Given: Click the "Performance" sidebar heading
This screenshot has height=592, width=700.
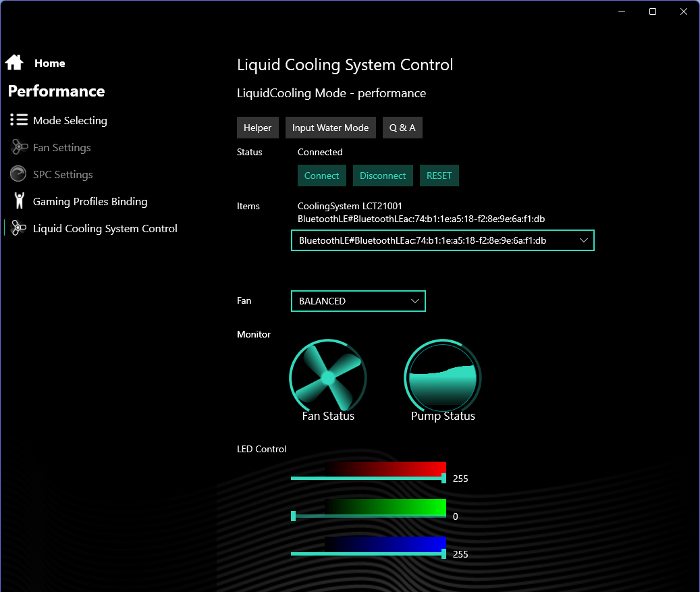Looking at the screenshot, I should (56, 91).
